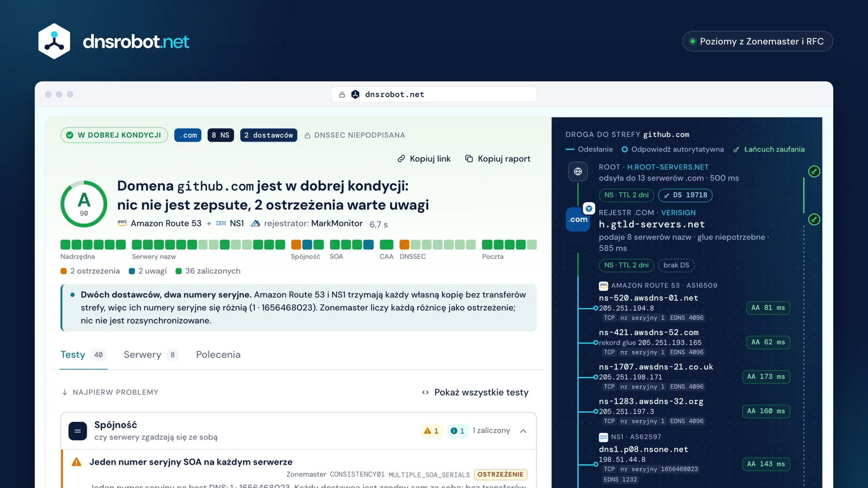Click the Kopiuj raport button

coord(498,159)
